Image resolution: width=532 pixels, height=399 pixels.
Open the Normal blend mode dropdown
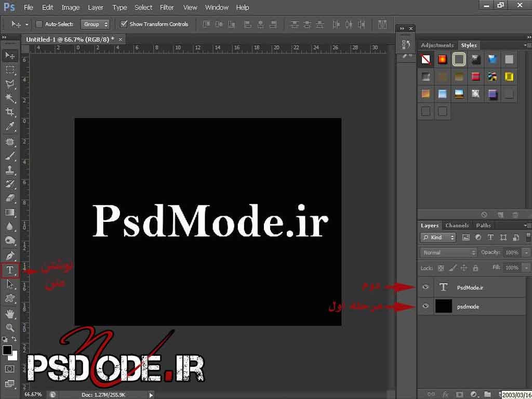[448, 253]
